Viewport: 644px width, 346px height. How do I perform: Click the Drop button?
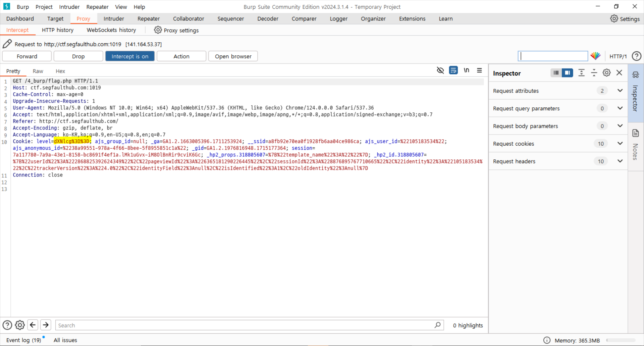click(x=78, y=56)
